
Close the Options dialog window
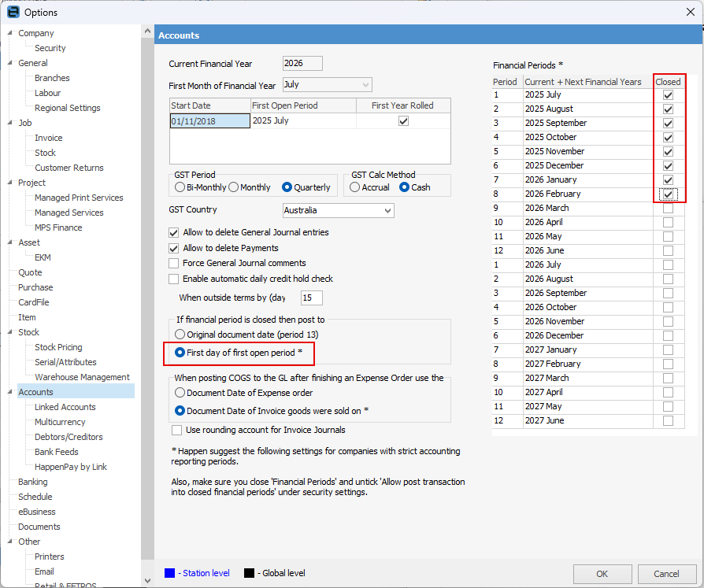coord(690,12)
